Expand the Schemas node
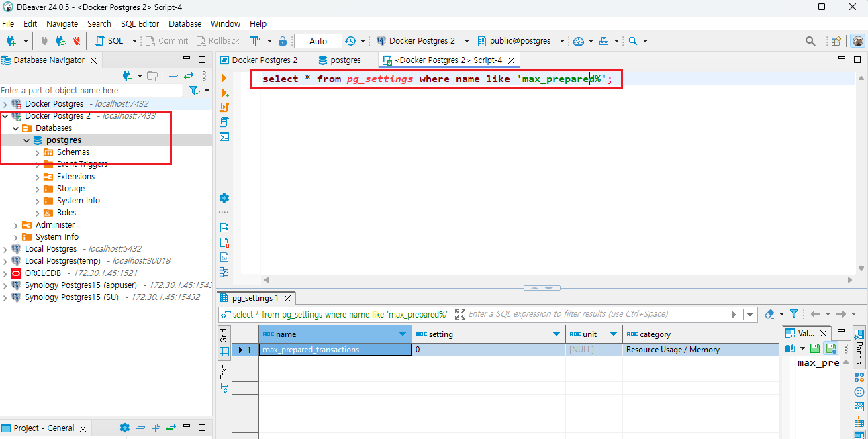868x439 pixels. click(x=38, y=152)
